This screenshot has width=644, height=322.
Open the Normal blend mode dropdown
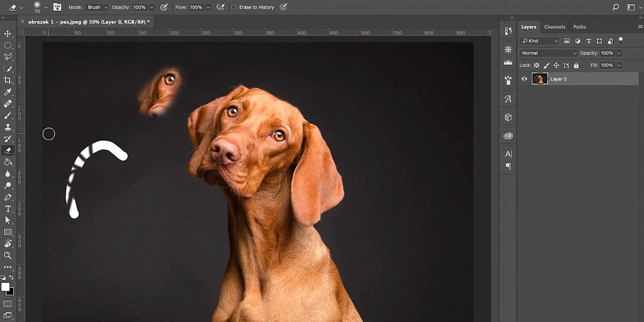(548, 53)
